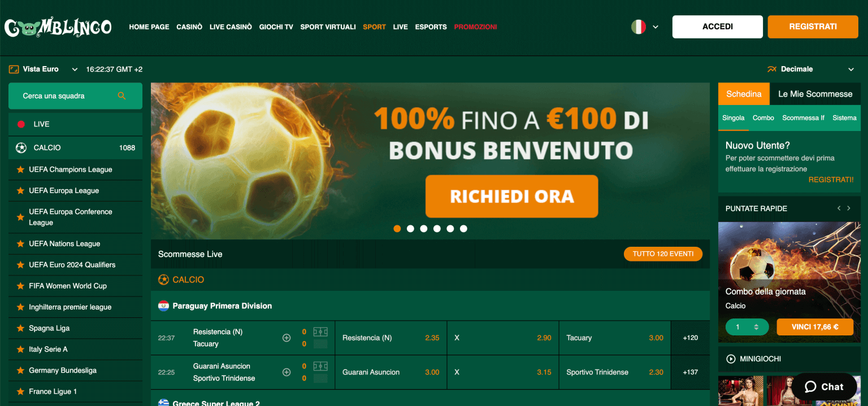Select the last banner carousel dot
868x406 pixels.
point(463,229)
